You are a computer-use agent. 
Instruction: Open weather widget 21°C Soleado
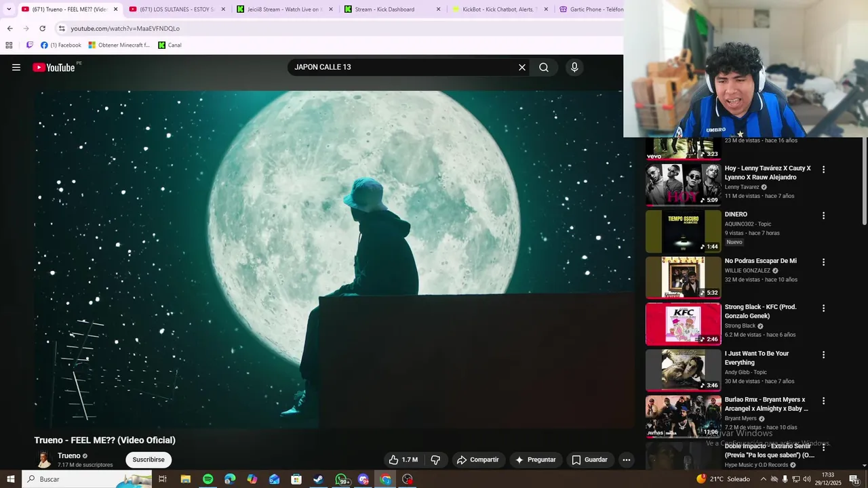pos(724,479)
